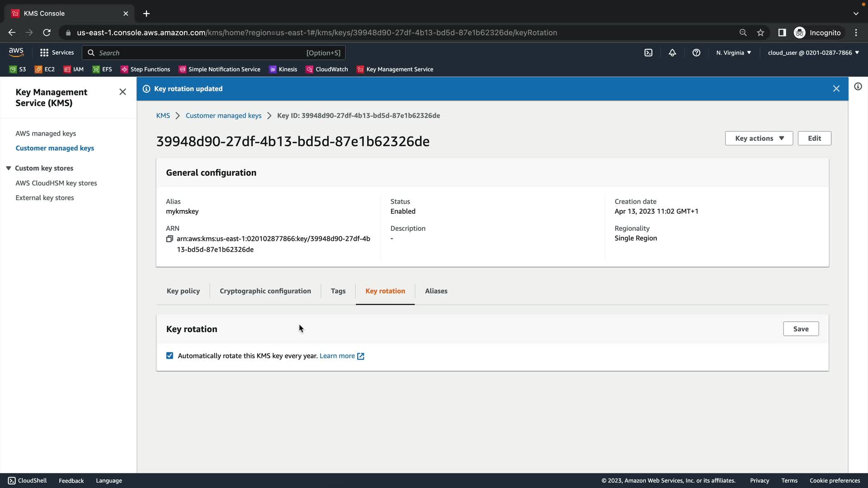This screenshot has height=488, width=868.
Task: Switch to the Aliases tab
Action: [x=436, y=291]
